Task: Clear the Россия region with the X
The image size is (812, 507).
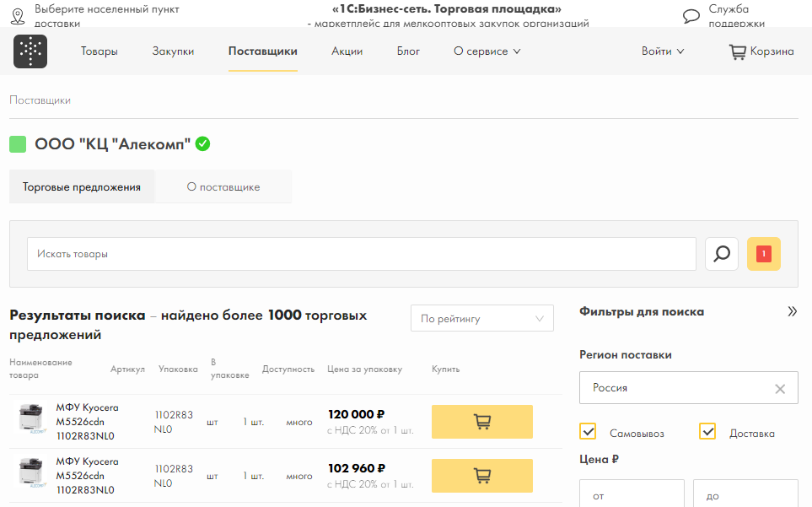Action: click(x=779, y=388)
